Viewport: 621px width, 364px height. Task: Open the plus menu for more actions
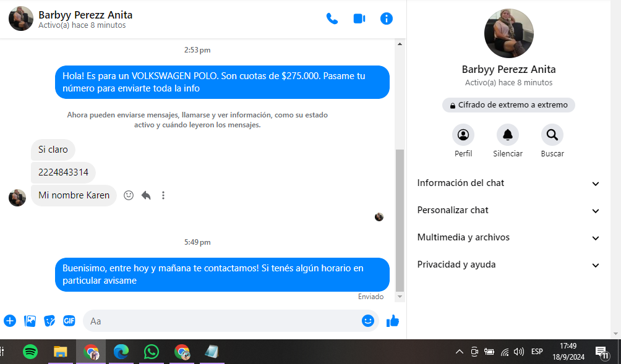10,321
